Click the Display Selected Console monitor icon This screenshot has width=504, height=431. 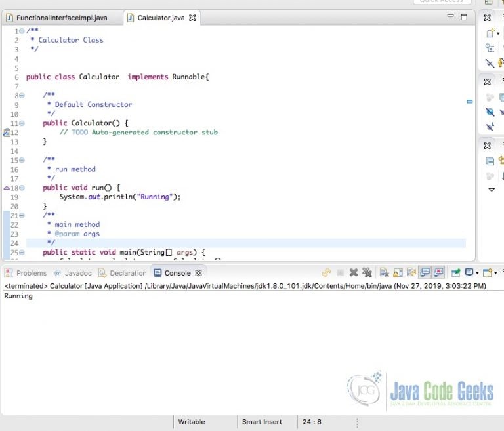(x=469, y=273)
